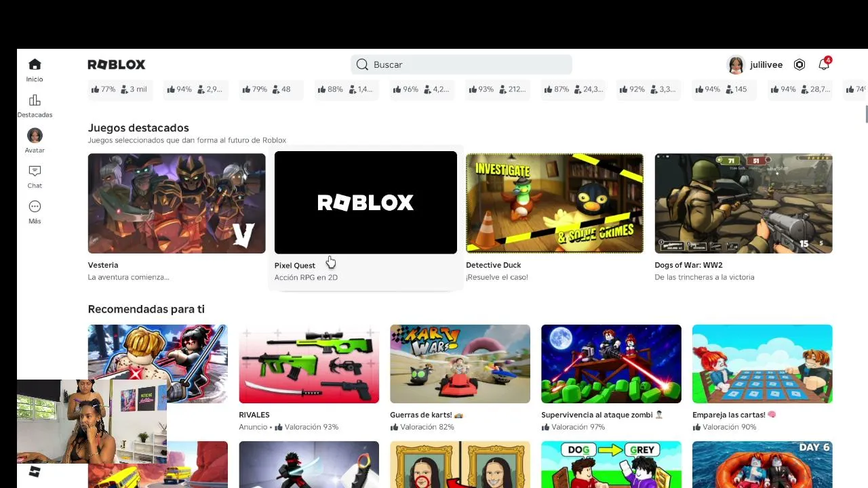
Task: Click the Más three-dots icon
Action: [x=35, y=206]
